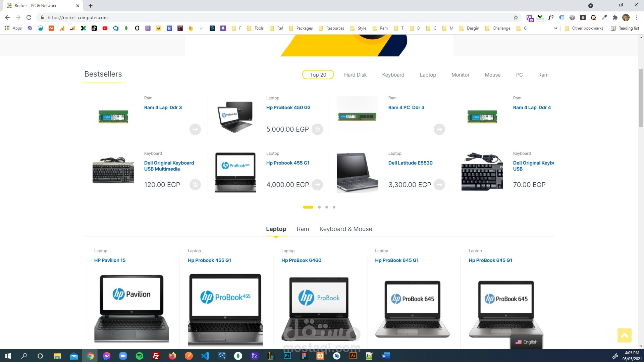Open Hp ProBook 450 G2 product link
The width and height of the screenshot is (644, 362).
coord(288,107)
